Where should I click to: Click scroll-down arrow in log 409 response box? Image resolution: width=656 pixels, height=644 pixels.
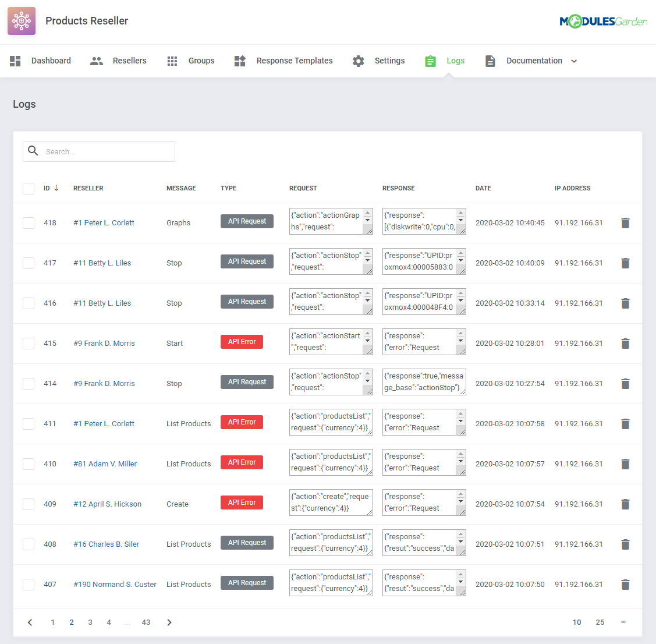pyautogui.click(x=460, y=501)
